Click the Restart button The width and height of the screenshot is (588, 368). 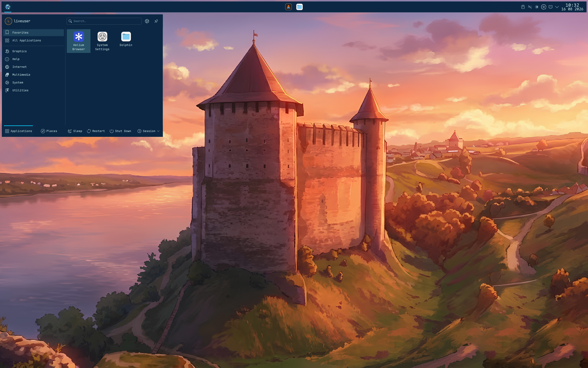coord(96,131)
